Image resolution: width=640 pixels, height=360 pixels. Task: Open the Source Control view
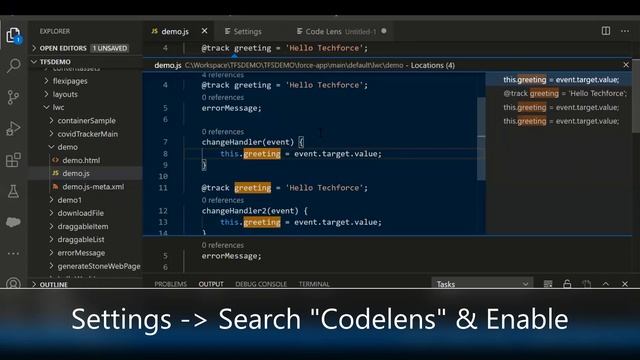click(x=13, y=97)
